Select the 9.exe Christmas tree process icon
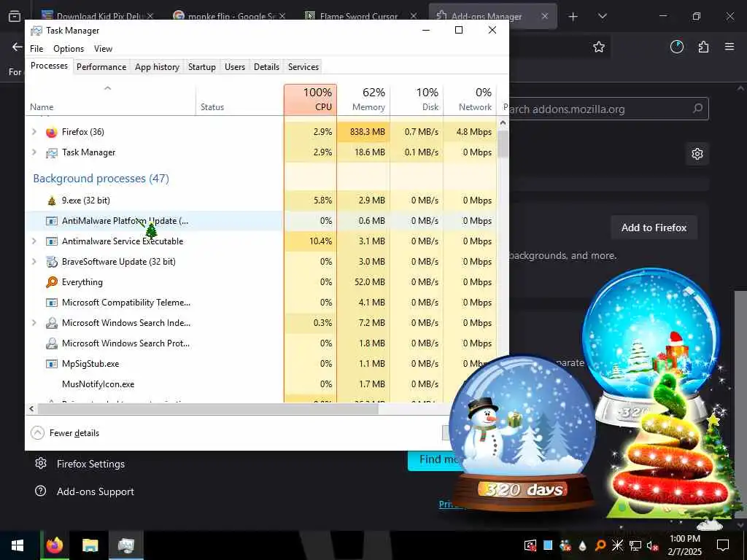Screen dimensions: 747x560 (x=52, y=201)
